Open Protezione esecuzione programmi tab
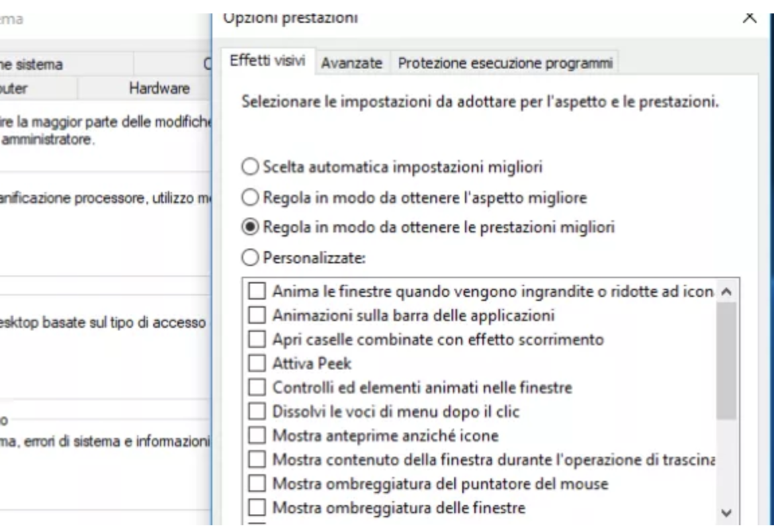 (505, 63)
